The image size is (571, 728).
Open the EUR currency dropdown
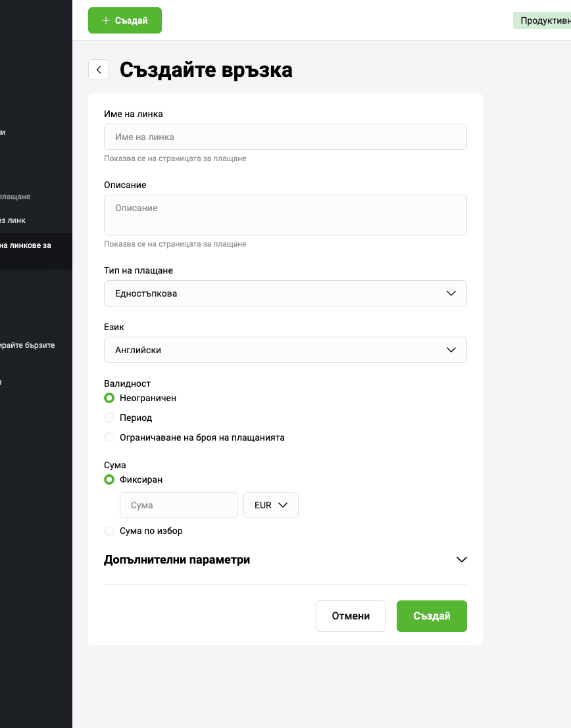(271, 505)
